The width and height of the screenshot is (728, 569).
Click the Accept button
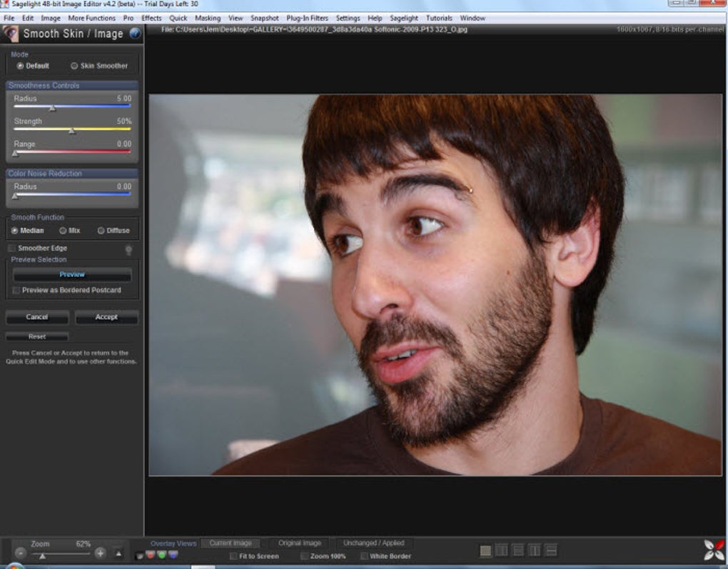pos(106,317)
